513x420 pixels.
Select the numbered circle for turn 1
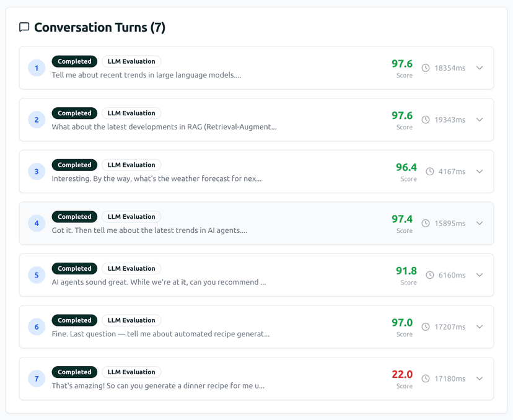tap(36, 68)
